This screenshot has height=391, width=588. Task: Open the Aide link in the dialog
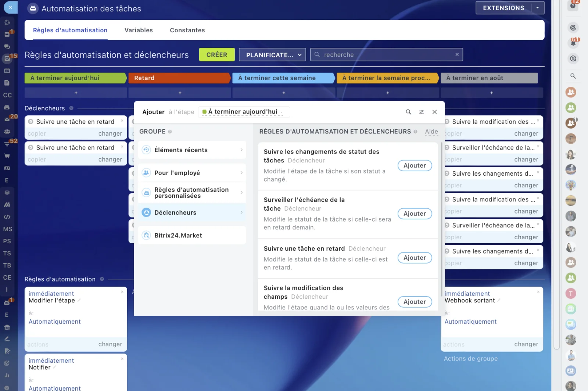click(431, 132)
